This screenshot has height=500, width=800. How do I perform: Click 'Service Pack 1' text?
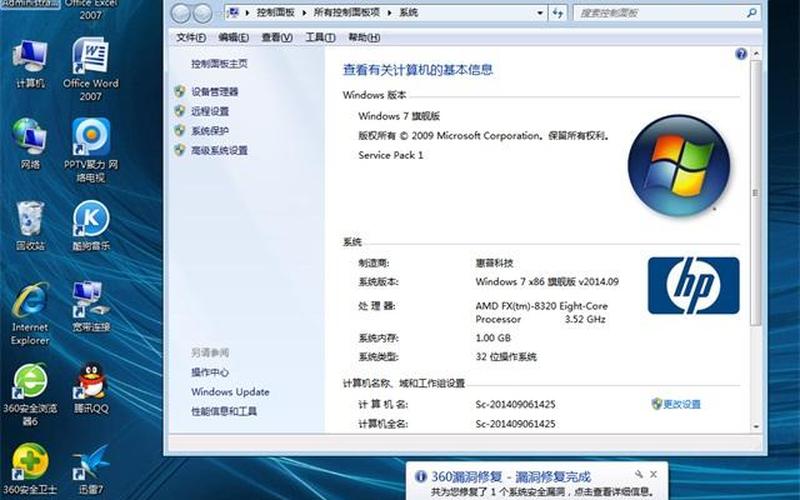[391, 155]
